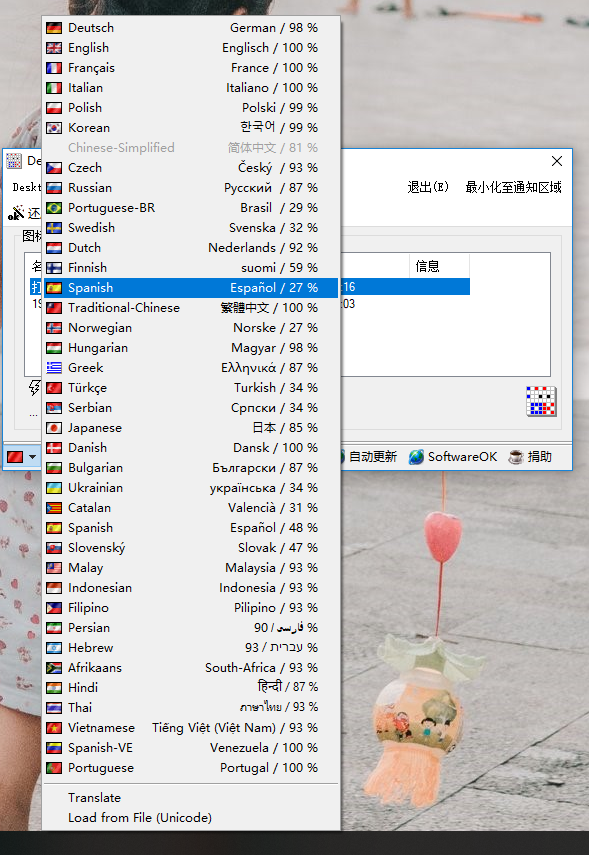
Task: Choose Thai language entry
Action: (x=190, y=708)
